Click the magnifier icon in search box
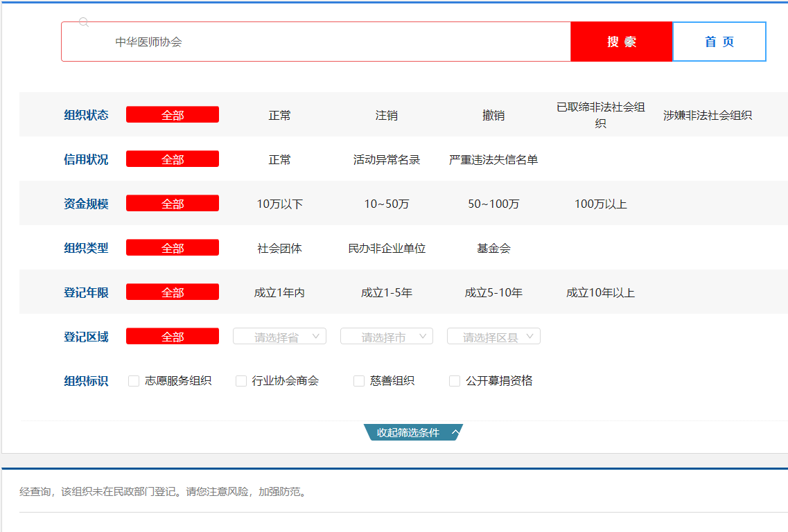 tap(84, 22)
